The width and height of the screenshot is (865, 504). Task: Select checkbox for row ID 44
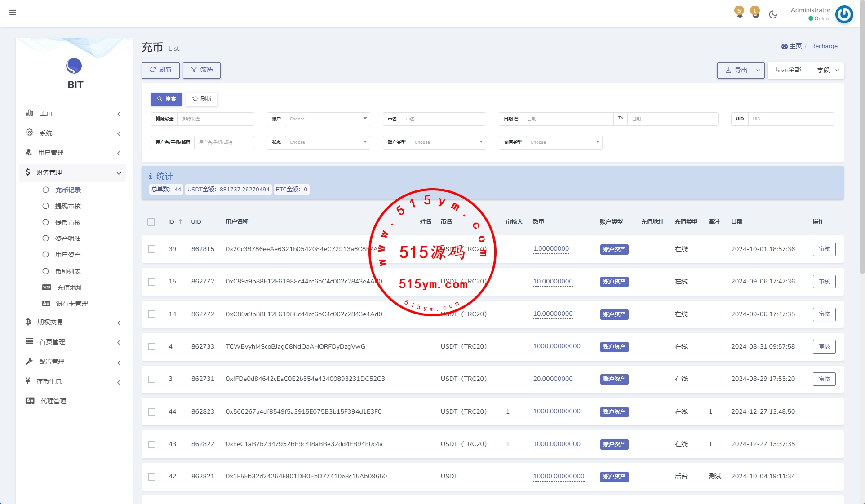pyautogui.click(x=152, y=412)
